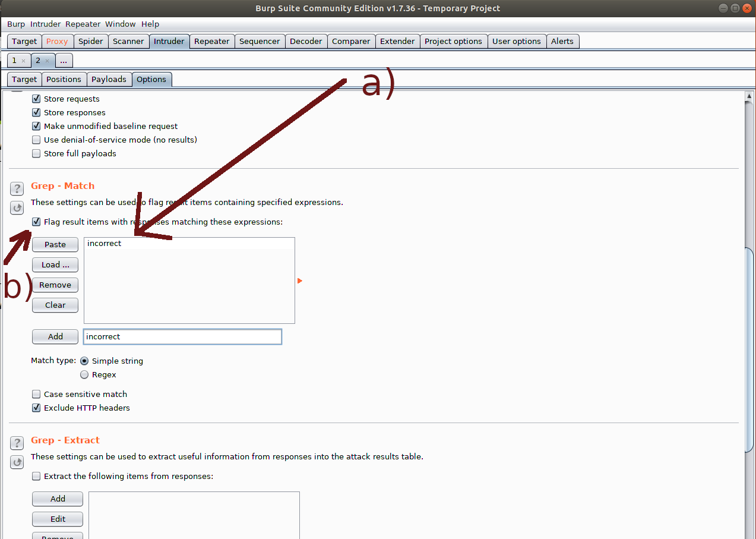Viewport: 756px width, 539px height.
Task: Click Add in the Grep - Extract section
Action: (x=58, y=499)
